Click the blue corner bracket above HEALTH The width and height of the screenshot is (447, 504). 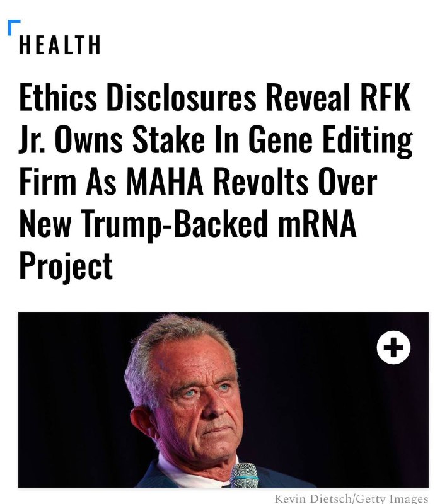point(14,27)
